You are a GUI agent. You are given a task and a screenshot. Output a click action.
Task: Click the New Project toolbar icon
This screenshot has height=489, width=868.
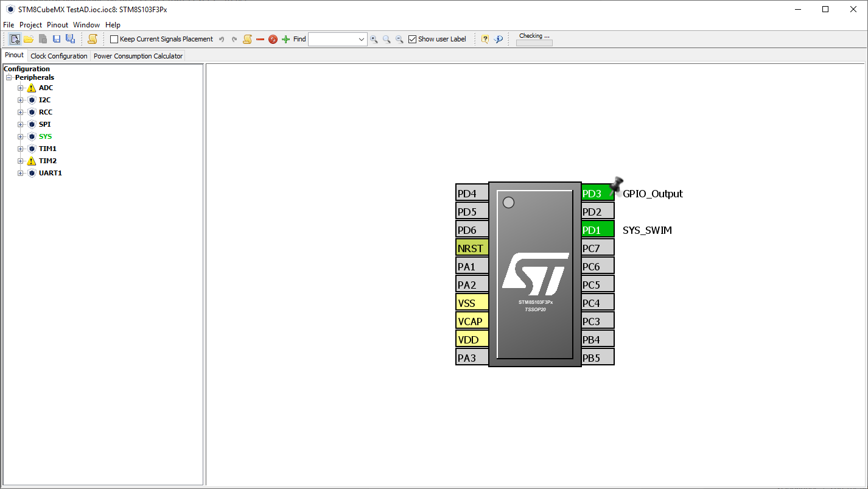15,39
